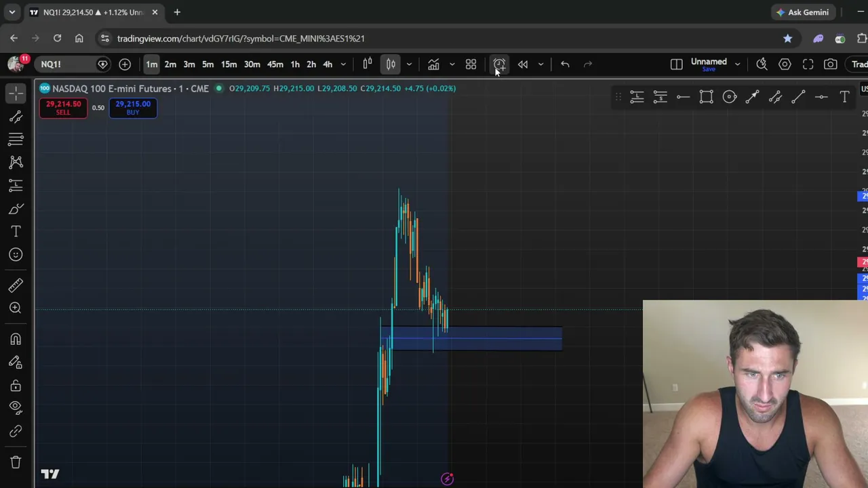
Task: Open the forecasting and measurement tools
Action: tap(16, 185)
